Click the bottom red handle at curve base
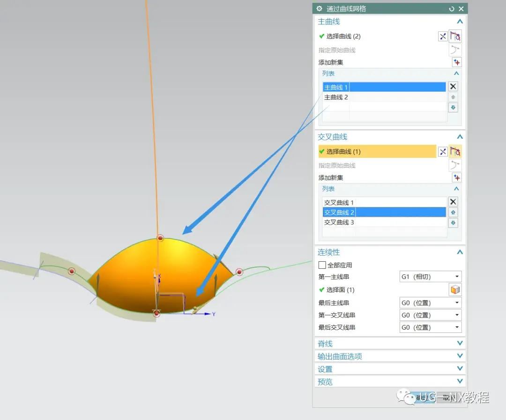Viewport: 506px width, 420px height. [156, 313]
